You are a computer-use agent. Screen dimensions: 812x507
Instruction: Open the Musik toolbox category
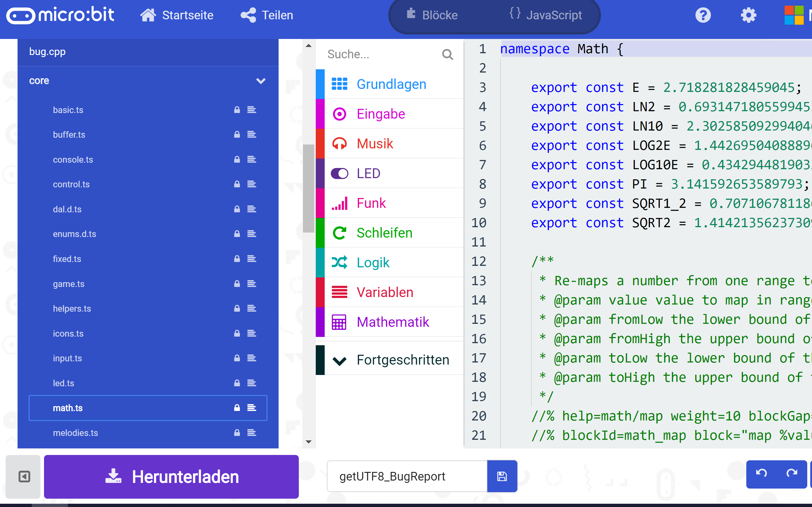pyautogui.click(x=375, y=143)
